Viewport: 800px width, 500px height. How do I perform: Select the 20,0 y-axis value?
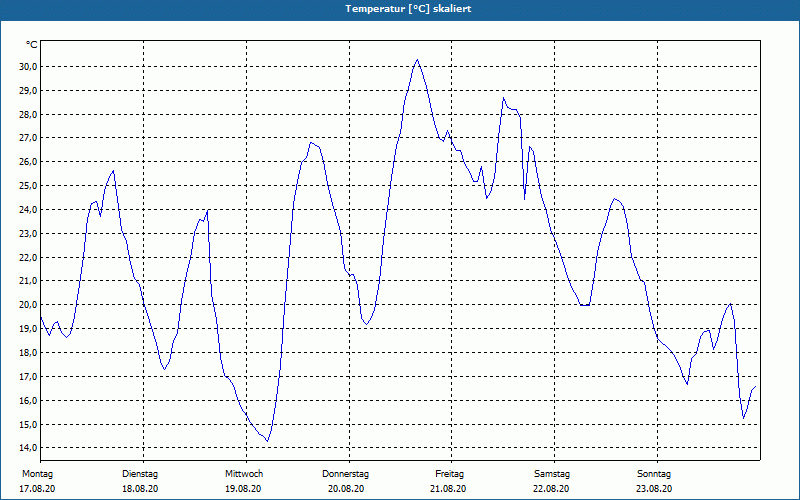point(28,305)
